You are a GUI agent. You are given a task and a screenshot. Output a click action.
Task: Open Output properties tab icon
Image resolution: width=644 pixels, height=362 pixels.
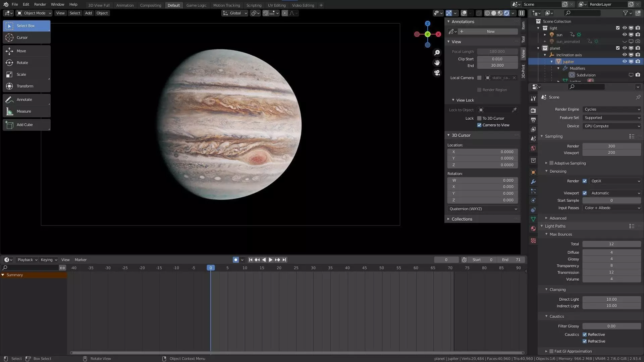[533, 120]
